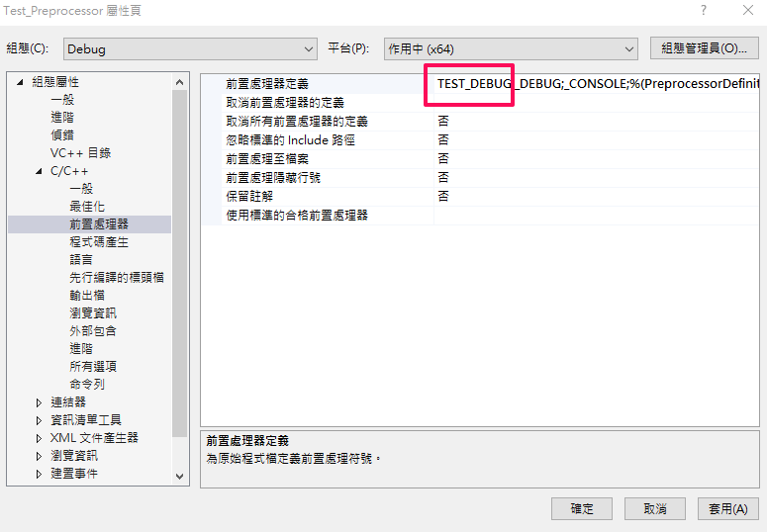
Task: Select the 保留註解 property row
Action: pyautogui.click(x=480, y=197)
